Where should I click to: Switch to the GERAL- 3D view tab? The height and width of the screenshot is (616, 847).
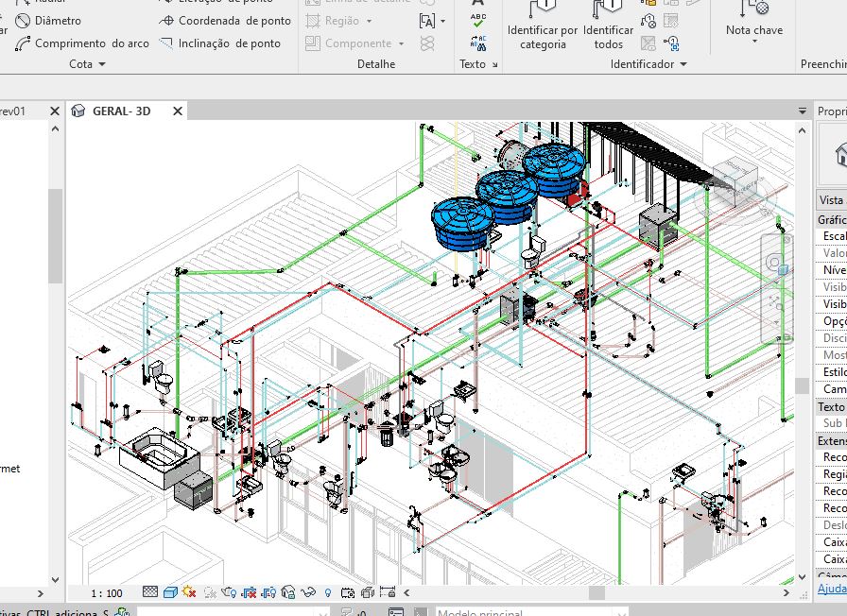click(x=120, y=111)
